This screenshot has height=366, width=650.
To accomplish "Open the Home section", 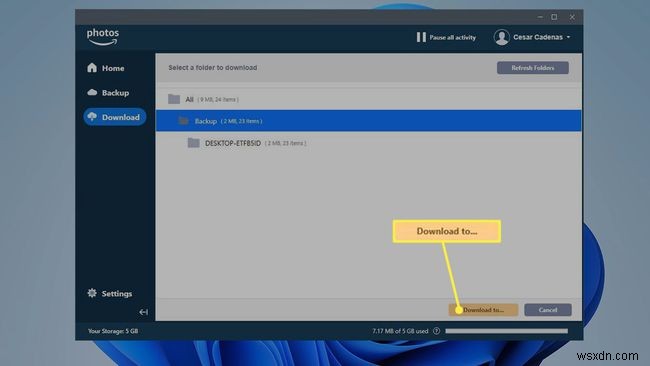I will [x=106, y=68].
